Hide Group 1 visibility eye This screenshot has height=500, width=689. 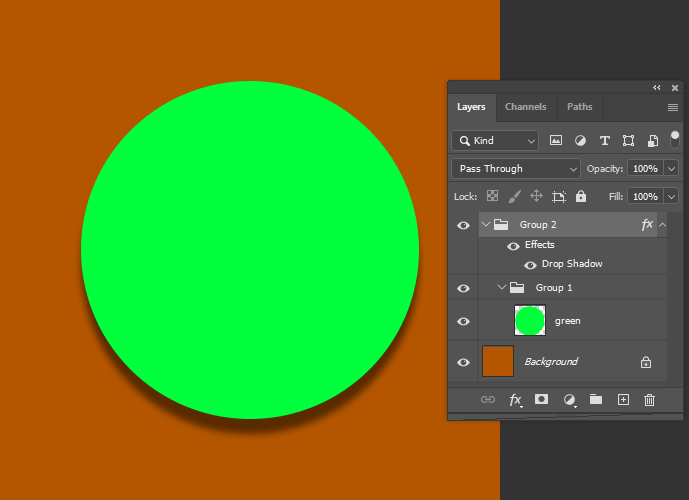pyautogui.click(x=463, y=289)
